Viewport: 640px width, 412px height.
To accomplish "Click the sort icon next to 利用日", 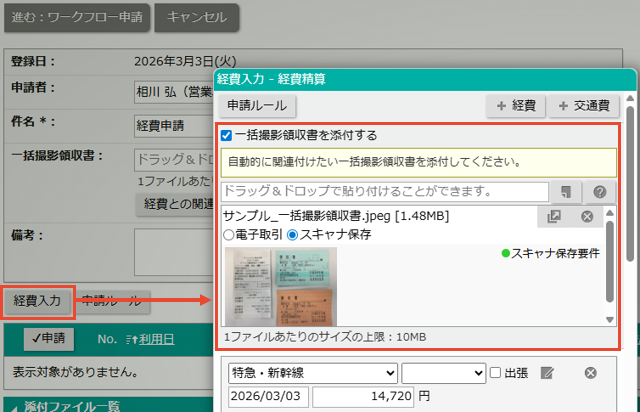I will (132, 339).
